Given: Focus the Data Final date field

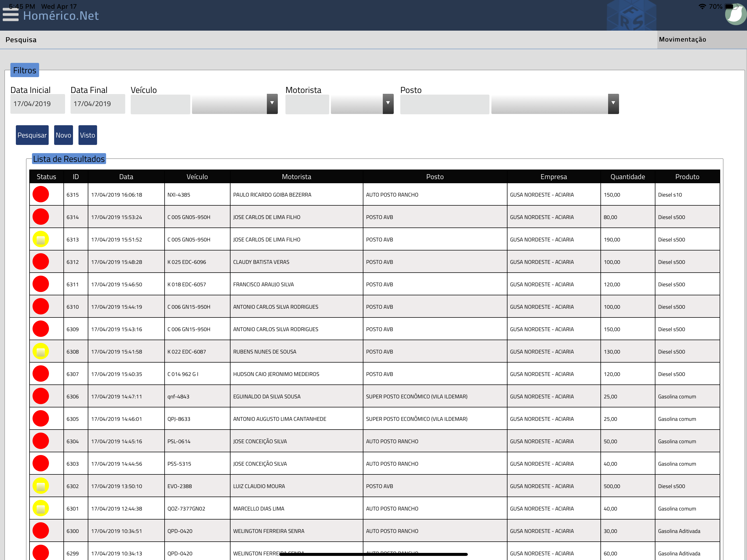Looking at the screenshot, I should (x=98, y=104).
